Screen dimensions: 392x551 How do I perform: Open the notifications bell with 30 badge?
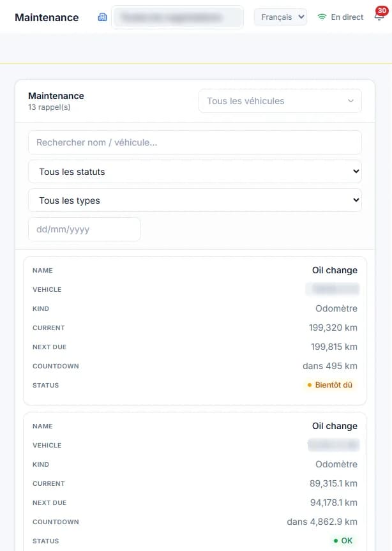point(380,15)
